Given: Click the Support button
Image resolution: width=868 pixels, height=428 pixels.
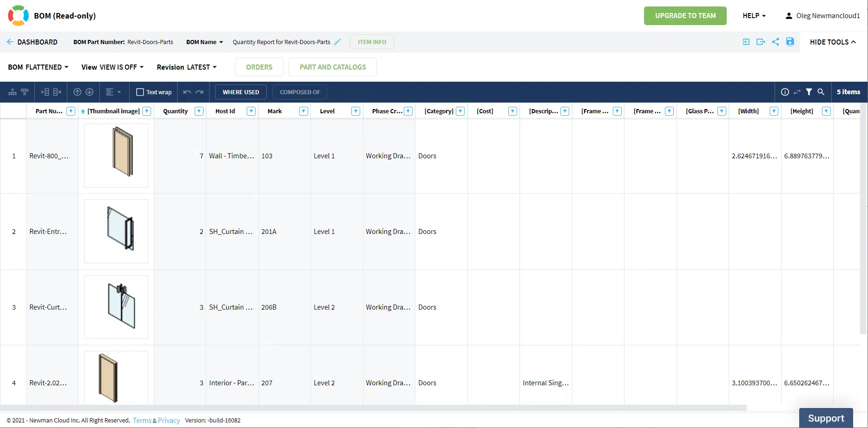Looking at the screenshot, I should pyautogui.click(x=826, y=418).
